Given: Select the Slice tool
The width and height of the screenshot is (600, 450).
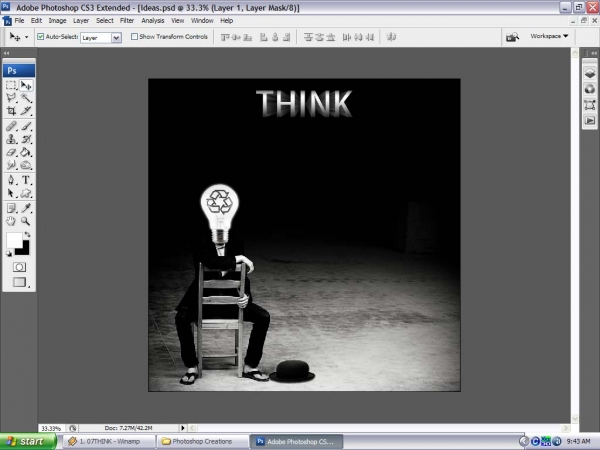Looking at the screenshot, I should pyautogui.click(x=26, y=111).
